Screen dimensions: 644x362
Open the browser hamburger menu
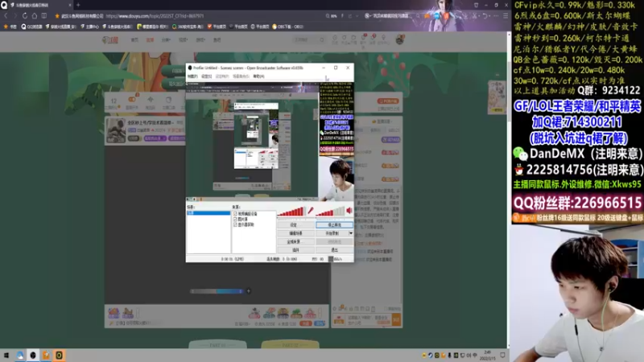coord(506,16)
